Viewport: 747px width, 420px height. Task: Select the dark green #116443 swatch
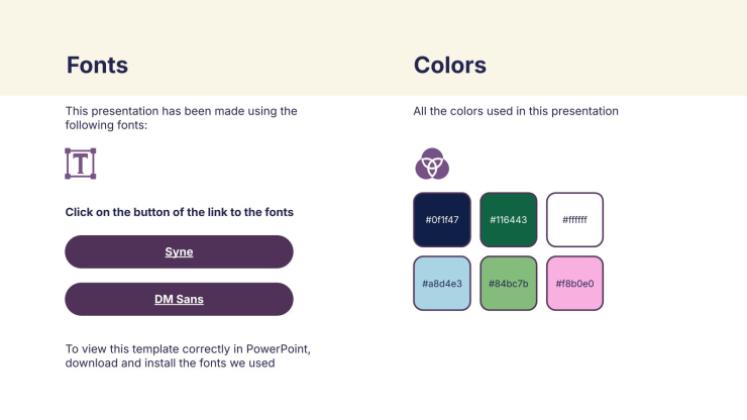(x=508, y=219)
